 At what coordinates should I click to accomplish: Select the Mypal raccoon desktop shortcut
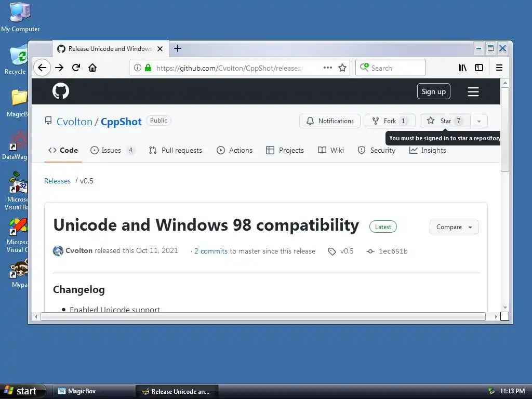19,273
